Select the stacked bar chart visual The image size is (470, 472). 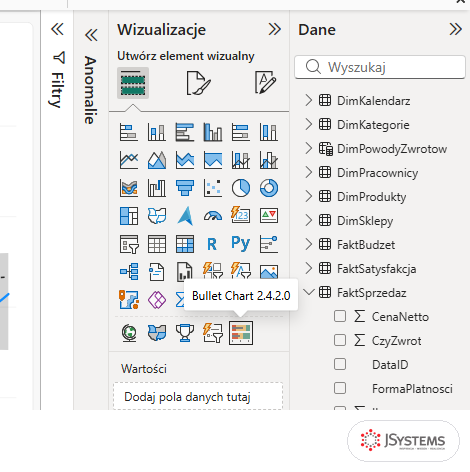pos(129,132)
